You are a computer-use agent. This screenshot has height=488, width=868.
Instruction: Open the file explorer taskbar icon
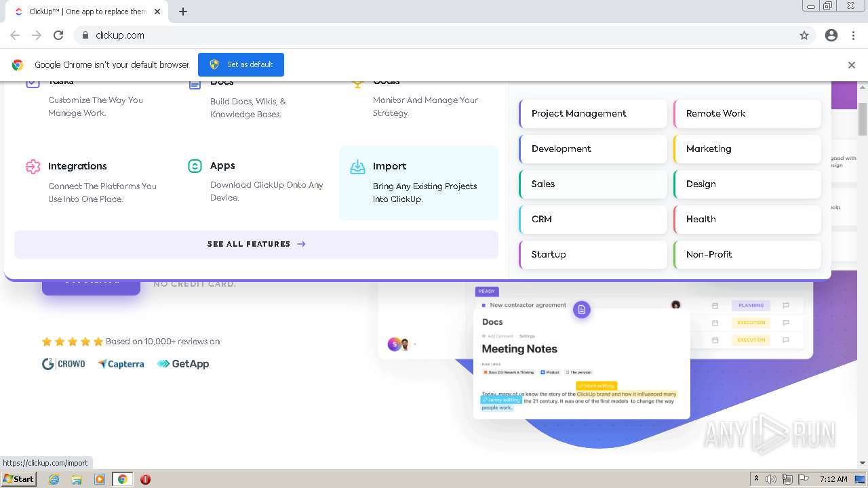[77, 479]
